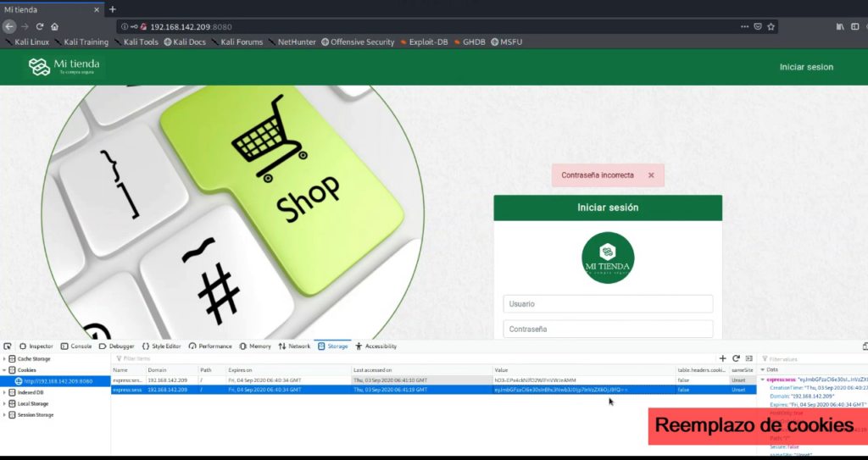Dismiss the Contraseña incorrecta alert
The height and width of the screenshot is (460, 868).
pyautogui.click(x=651, y=175)
